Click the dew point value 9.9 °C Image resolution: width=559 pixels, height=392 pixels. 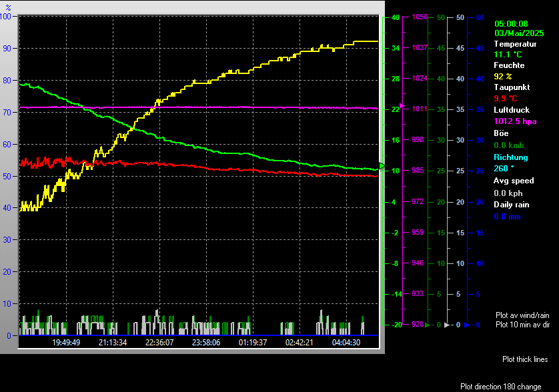pyautogui.click(x=505, y=99)
